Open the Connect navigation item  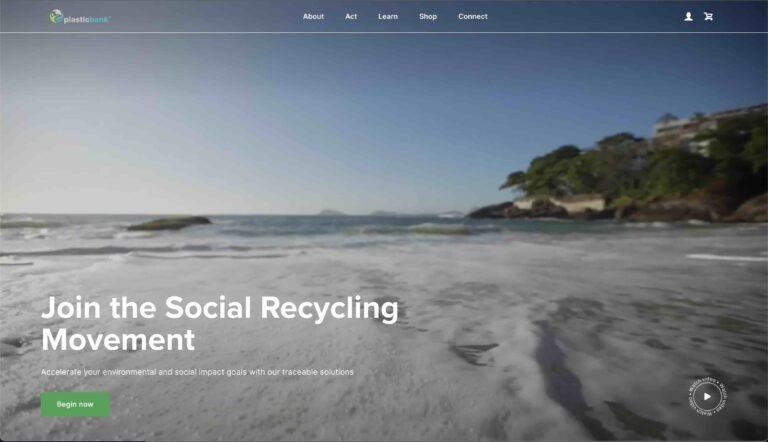pos(473,17)
